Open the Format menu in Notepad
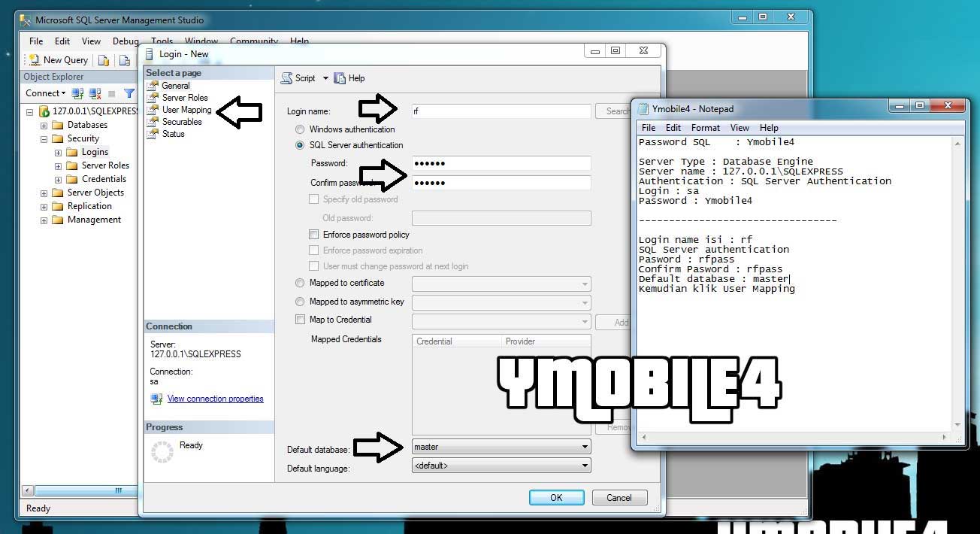This screenshot has height=534, width=980. point(706,128)
